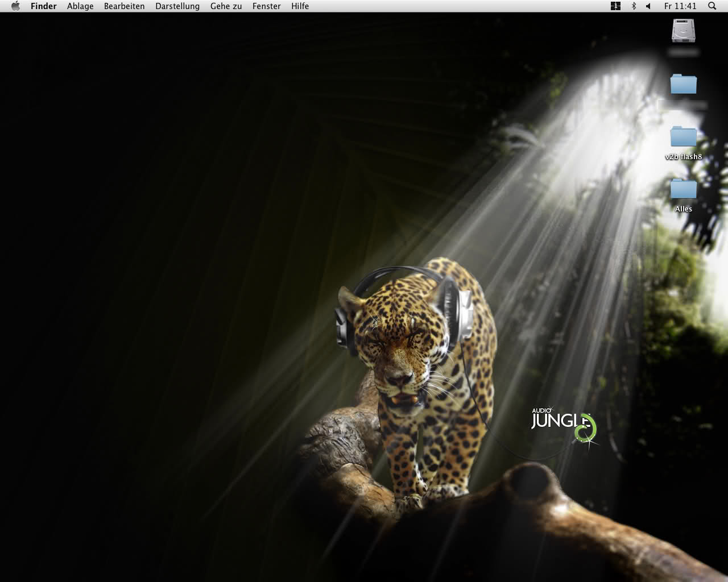Image resolution: width=728 pixels, height=582 pixels.
Task: Select the v2b flash8 folder icon
Action: (x=683, y=137)
